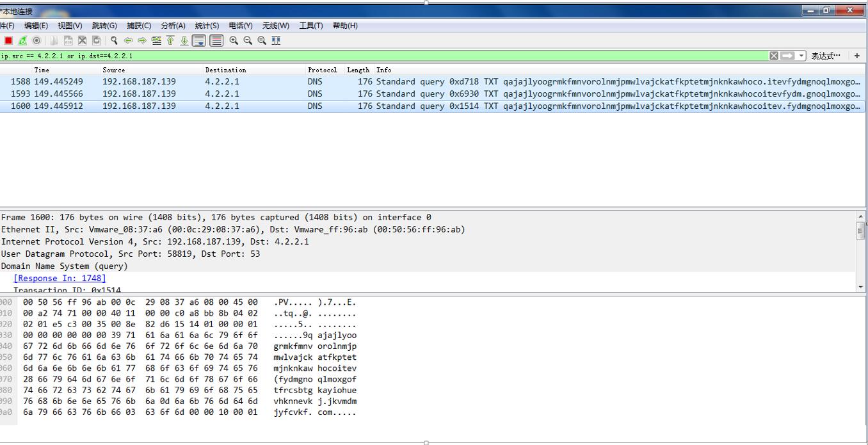Image resolution: width=868 pixels, height=445 pixels.
Task: Click the find packet magnifier icon
Action: [x=114, y=40]
